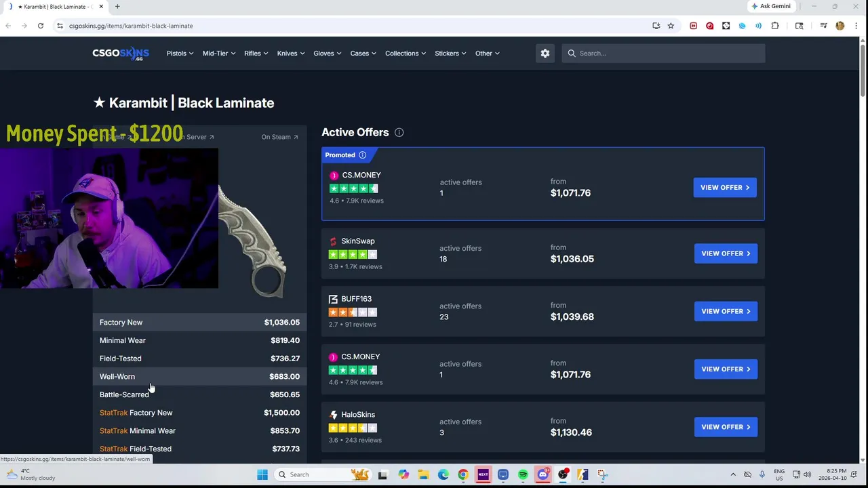The image size is (868, 488).
Task: Expand the Other dropdown menu
Action: click(488, 53)
